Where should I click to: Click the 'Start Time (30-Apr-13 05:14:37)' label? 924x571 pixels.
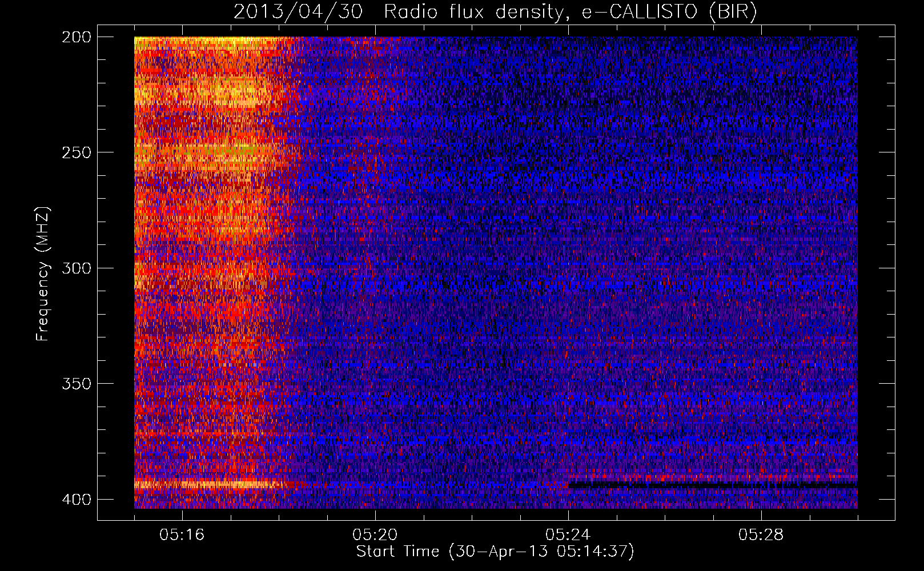pyautogui.click(x=495, y=552)
